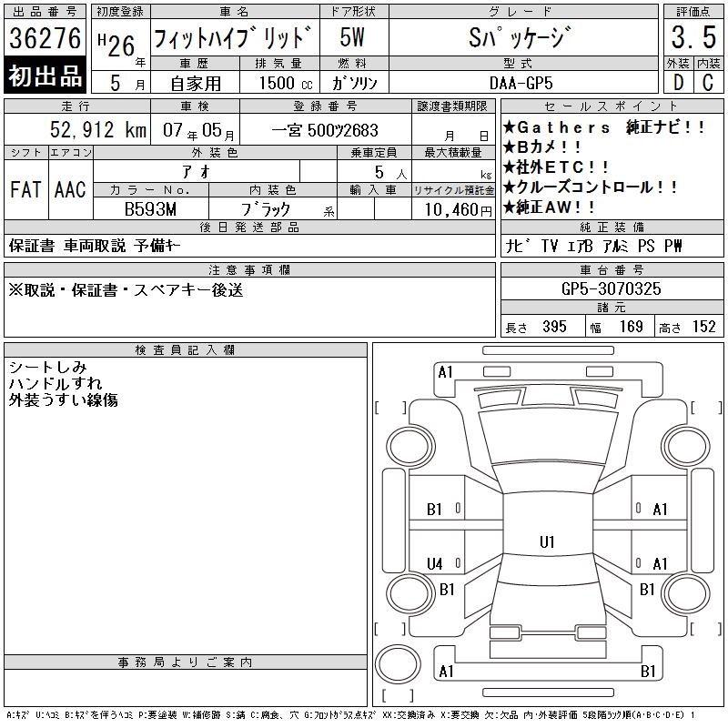
Task: Click the 初出品 black badge
Action: point(45,76)
